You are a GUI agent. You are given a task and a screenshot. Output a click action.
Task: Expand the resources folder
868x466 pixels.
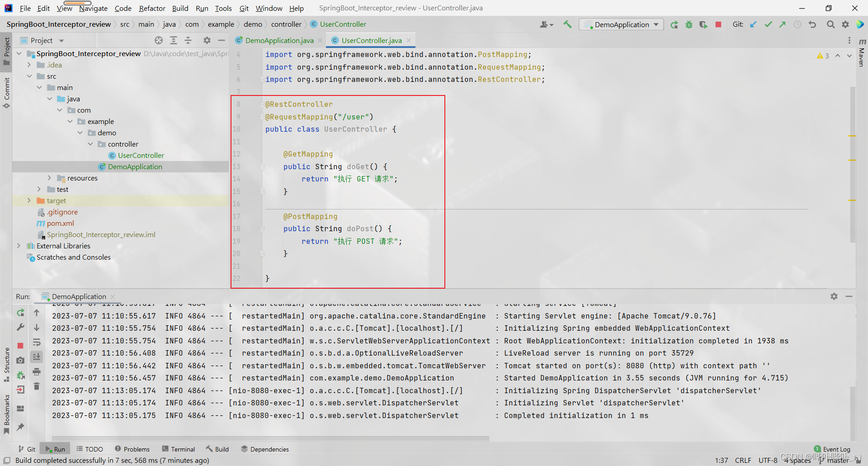tap(49, 178)
